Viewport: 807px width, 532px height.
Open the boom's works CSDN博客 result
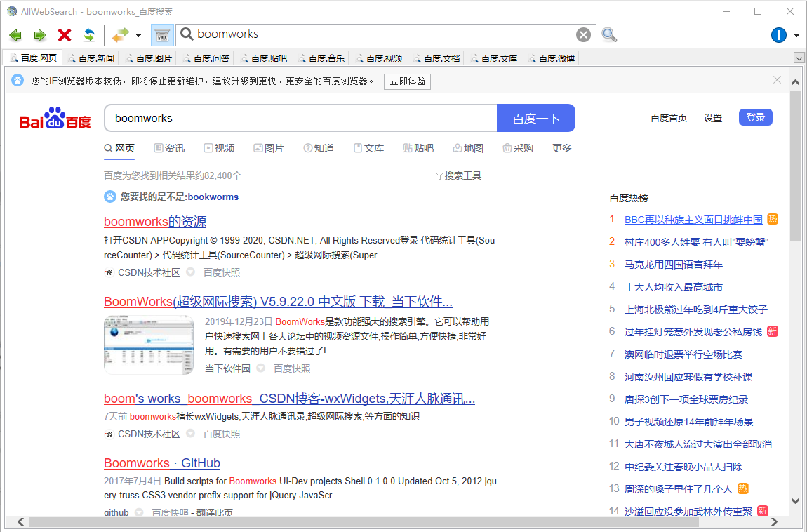289,399
